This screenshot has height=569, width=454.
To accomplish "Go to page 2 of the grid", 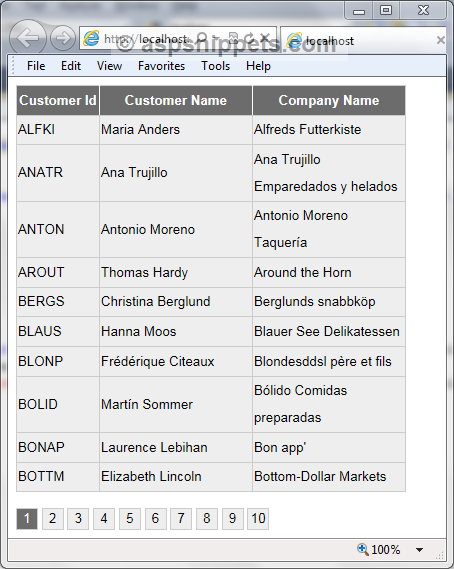I will 53,519.
